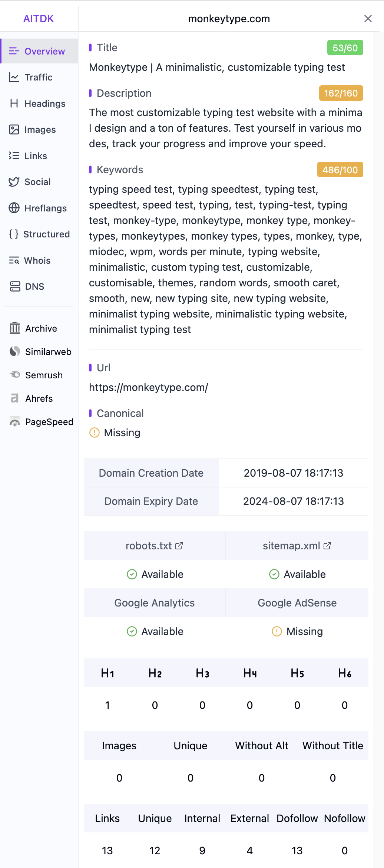Click the H1 column header
Screen dimensions: 384x868
pyautogui.click(x=107, y=673)
